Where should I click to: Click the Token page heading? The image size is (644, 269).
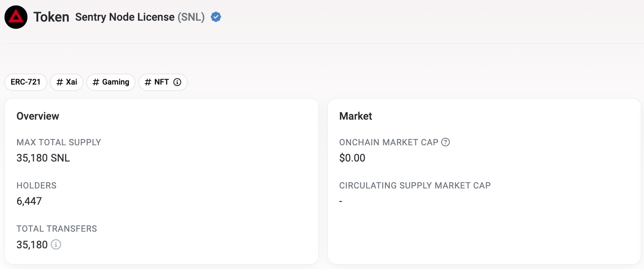tap(51, 18)
